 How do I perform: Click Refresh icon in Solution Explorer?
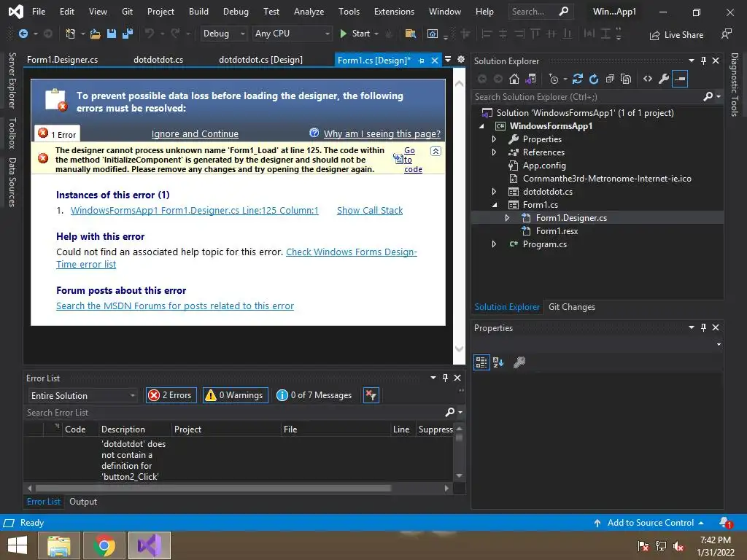594,79
